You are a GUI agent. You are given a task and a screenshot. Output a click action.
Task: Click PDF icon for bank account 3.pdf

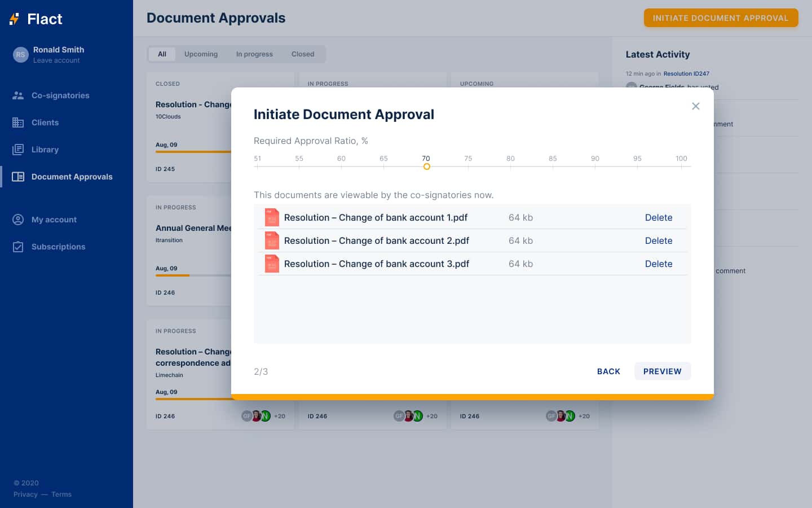[272, 264]
